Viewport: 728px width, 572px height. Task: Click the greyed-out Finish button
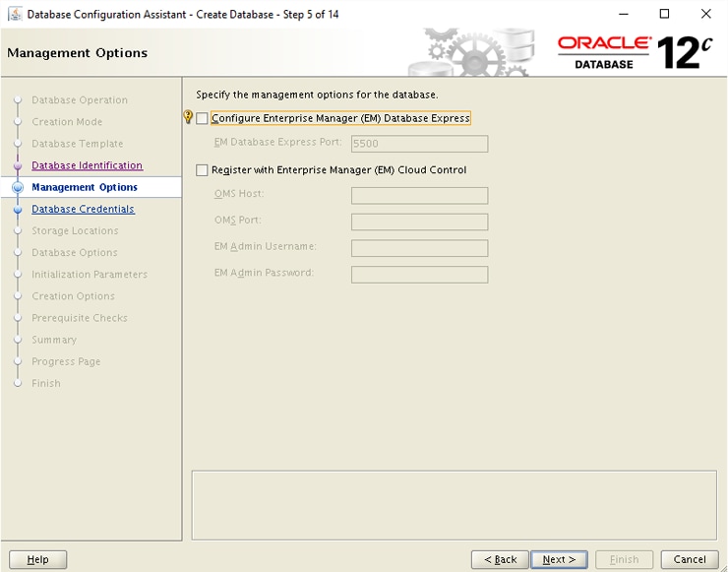click(x=624, y=559)
